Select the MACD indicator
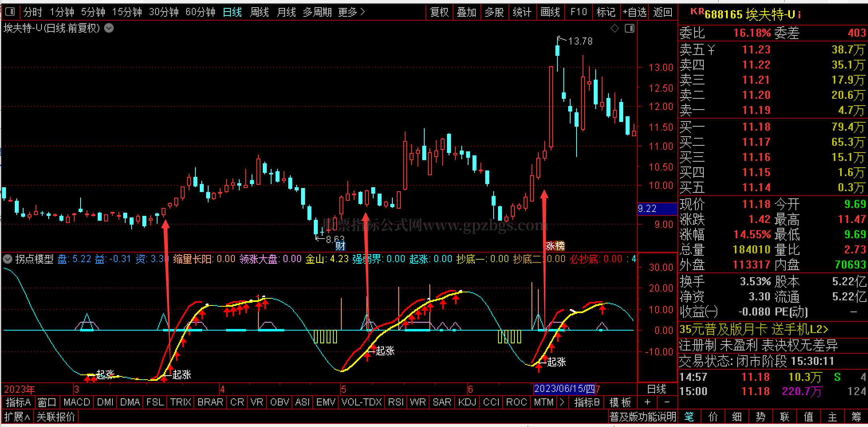868x427 pixels. [77, 402]
